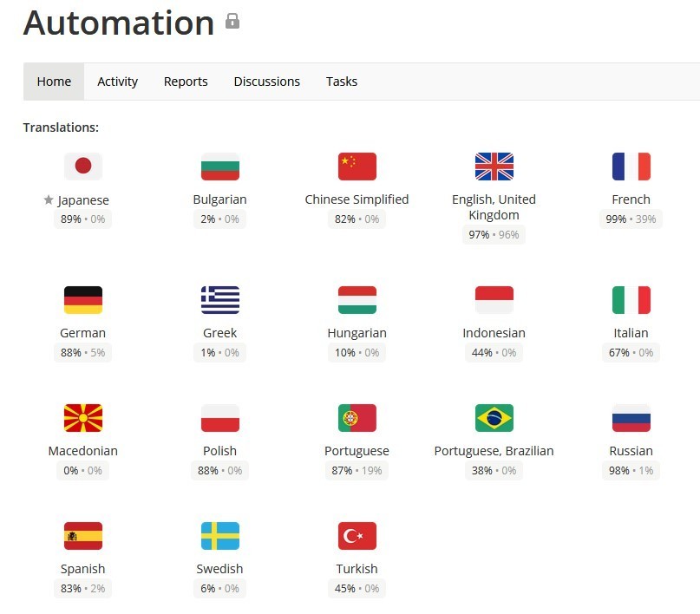Select the Polish language name

219,451
